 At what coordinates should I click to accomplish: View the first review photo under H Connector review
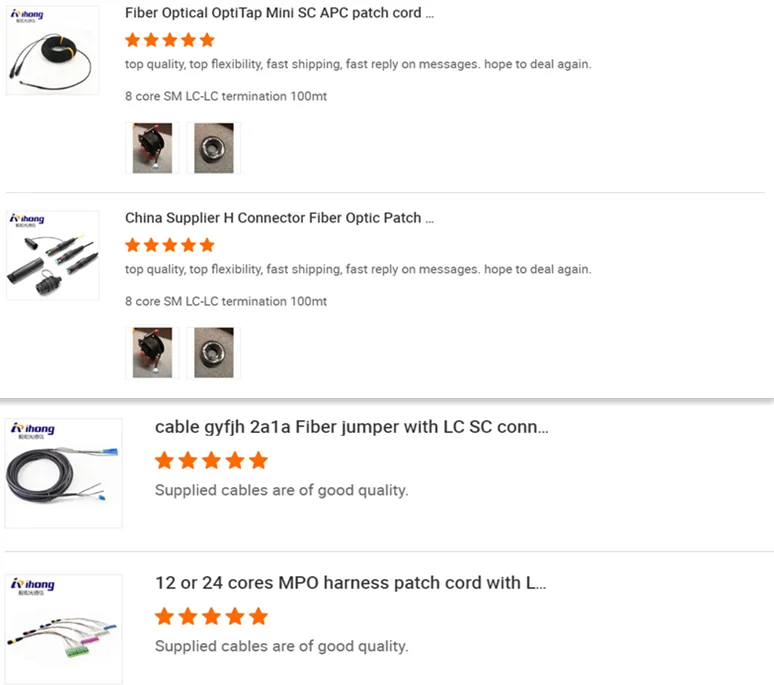pos(152,353)
